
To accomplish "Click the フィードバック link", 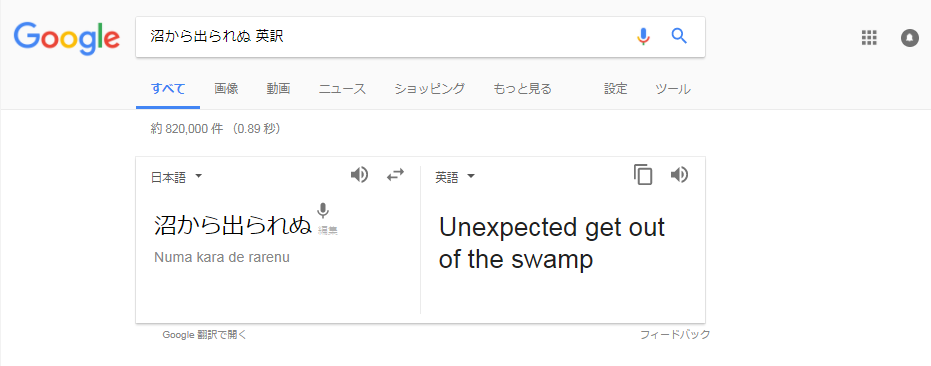I will [x=675, y=335].
